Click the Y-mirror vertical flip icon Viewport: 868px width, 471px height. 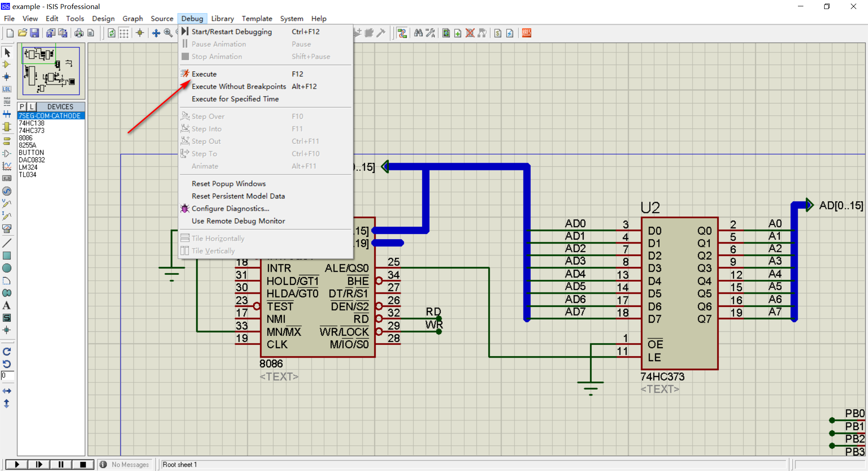[7, 404]
